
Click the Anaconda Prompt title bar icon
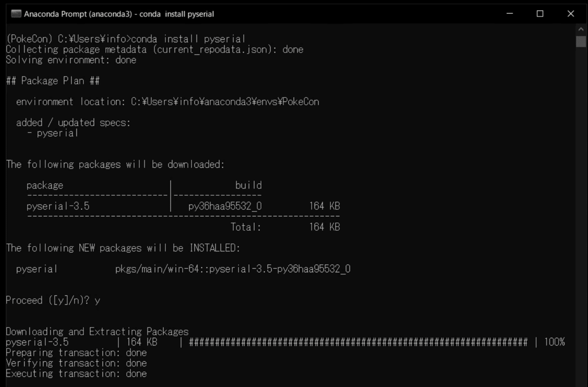(15, 14)
